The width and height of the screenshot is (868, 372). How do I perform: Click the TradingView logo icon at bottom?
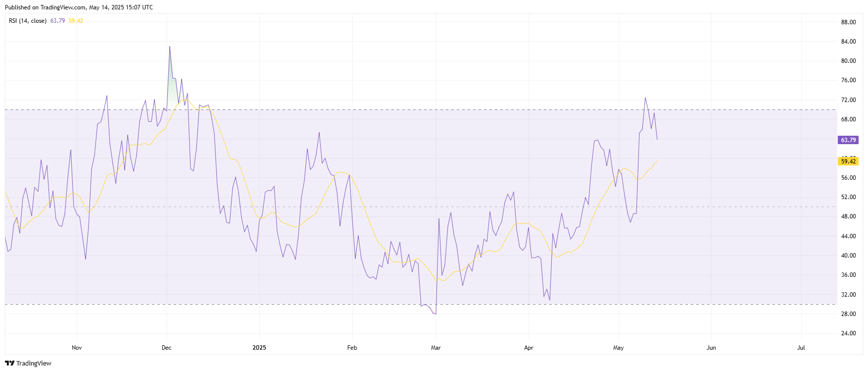point(9,363)
